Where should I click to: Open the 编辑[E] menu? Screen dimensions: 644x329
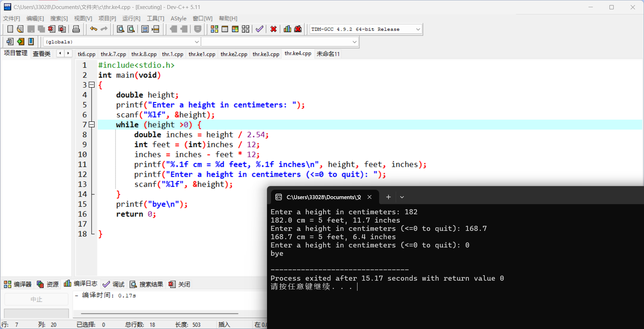pyautogui.click(x=35, y=18)
